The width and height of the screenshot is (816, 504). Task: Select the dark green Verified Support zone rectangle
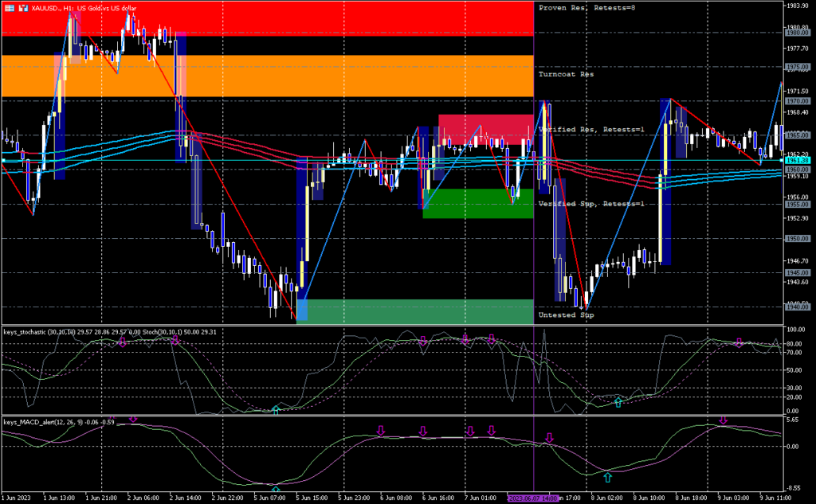(478, 203)
